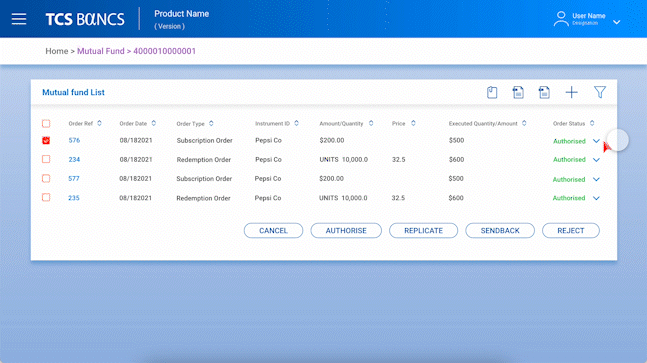The width and height of the screenshot is (647, 363).
Task: Click Redemption Order type in row 234
Action: [203, 160]
